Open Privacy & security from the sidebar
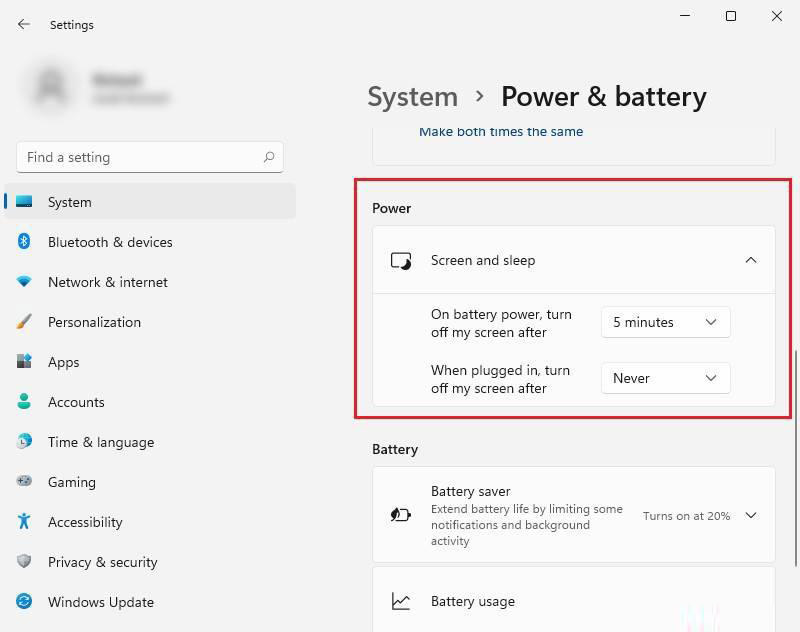This screenshot has width=800, height=632. click(x=24, y=562)
